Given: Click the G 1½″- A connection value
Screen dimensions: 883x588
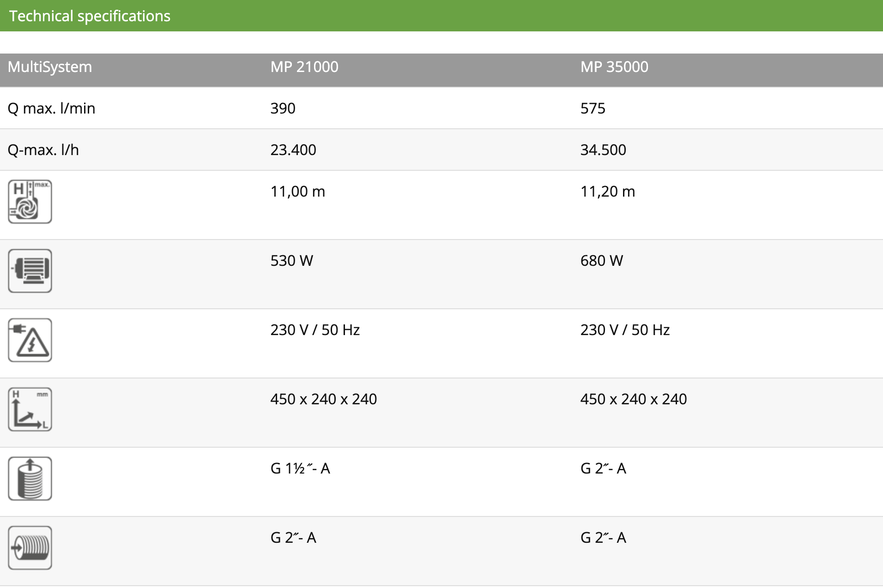Looking at the screenshot, I should point(300,468).
